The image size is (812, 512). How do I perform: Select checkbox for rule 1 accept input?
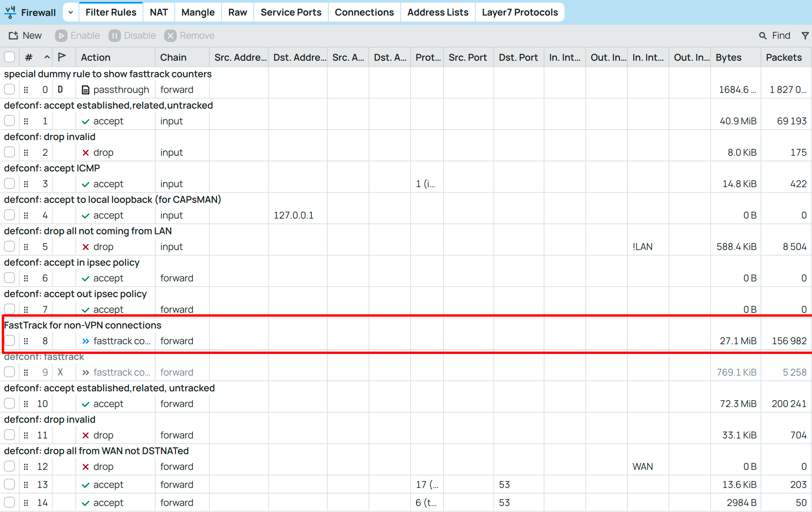click(9, 121)
